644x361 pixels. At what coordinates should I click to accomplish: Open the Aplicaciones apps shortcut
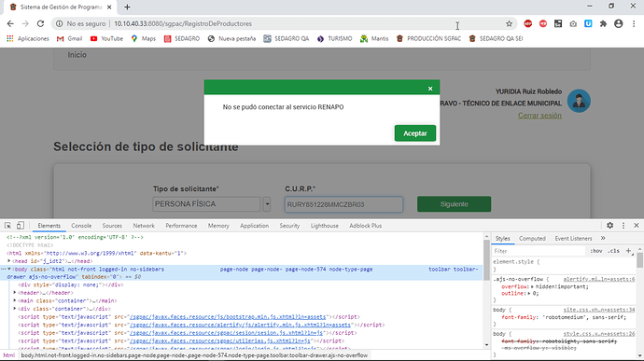(x=27, y=38)
